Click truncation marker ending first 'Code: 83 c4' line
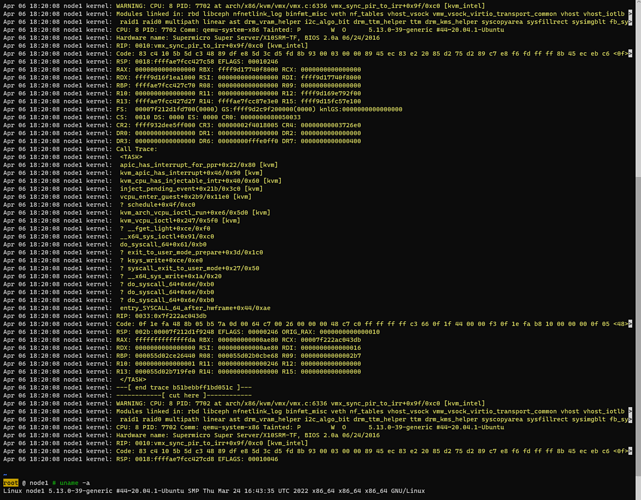This screenshot has width=641, height=500. pyautogui.click(x=630, y=54)
